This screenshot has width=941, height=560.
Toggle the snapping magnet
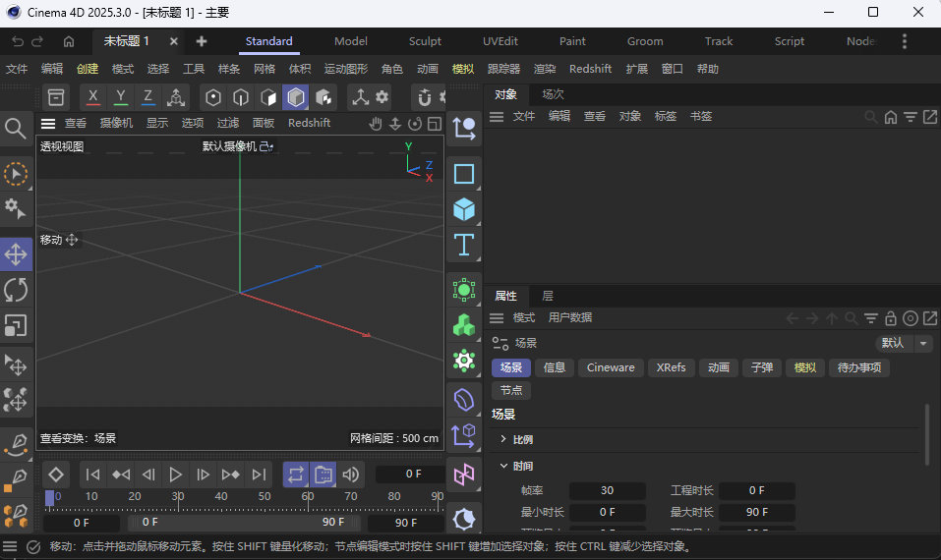(x=425, y=97)
